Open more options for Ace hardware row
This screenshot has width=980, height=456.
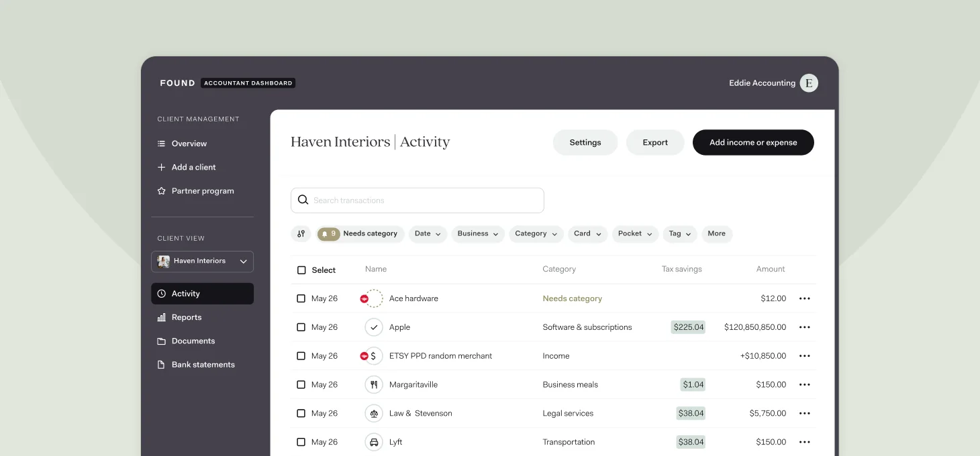[x=805, y=298]
